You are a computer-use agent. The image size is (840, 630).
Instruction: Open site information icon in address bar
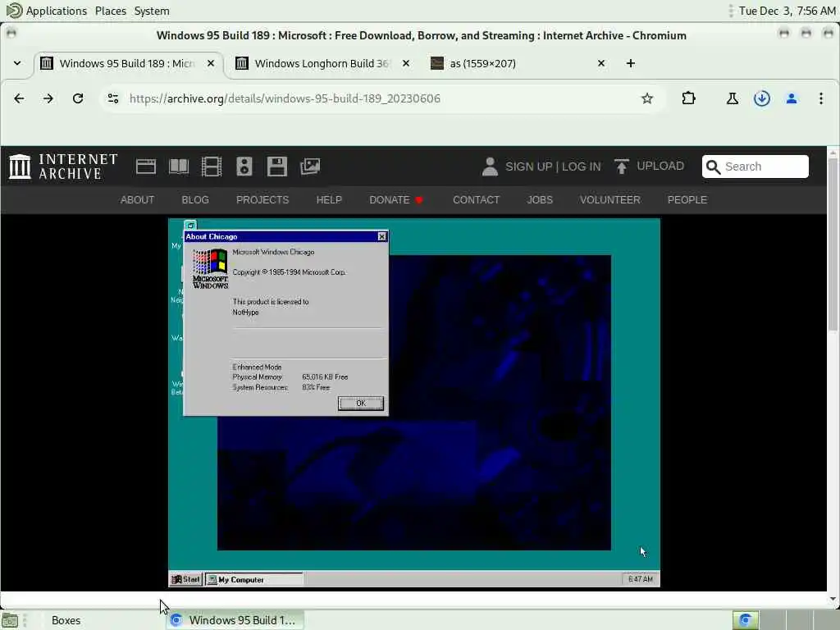coord(113,98)
